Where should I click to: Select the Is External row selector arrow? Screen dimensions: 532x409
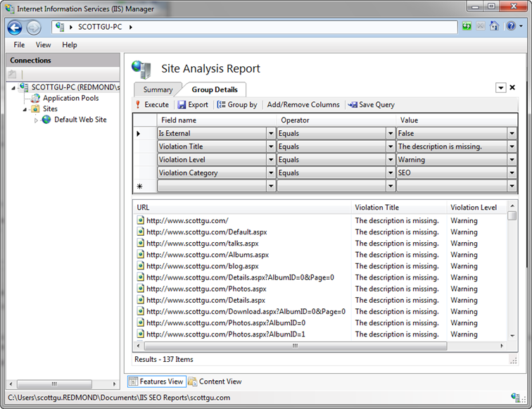coord(139,133)
